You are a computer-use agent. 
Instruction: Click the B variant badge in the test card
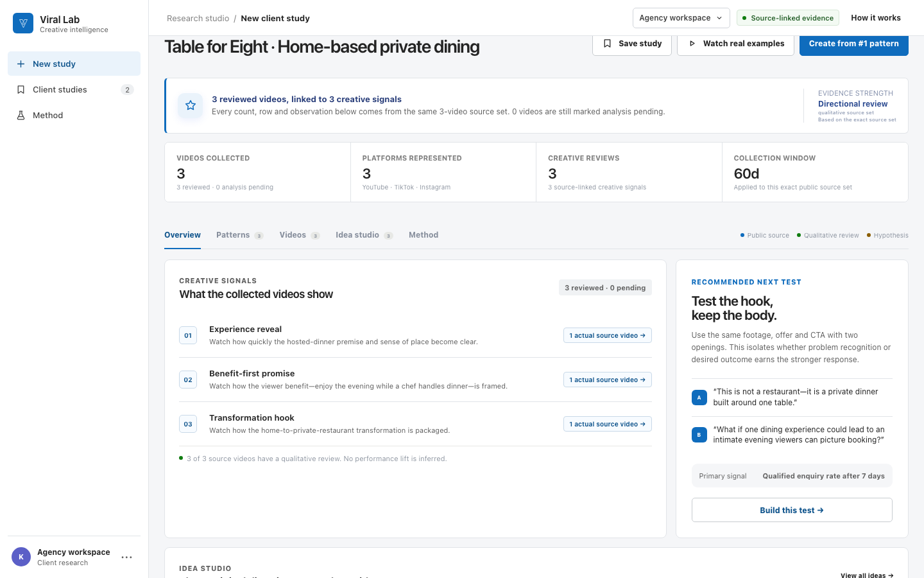(x=699, y=435)
